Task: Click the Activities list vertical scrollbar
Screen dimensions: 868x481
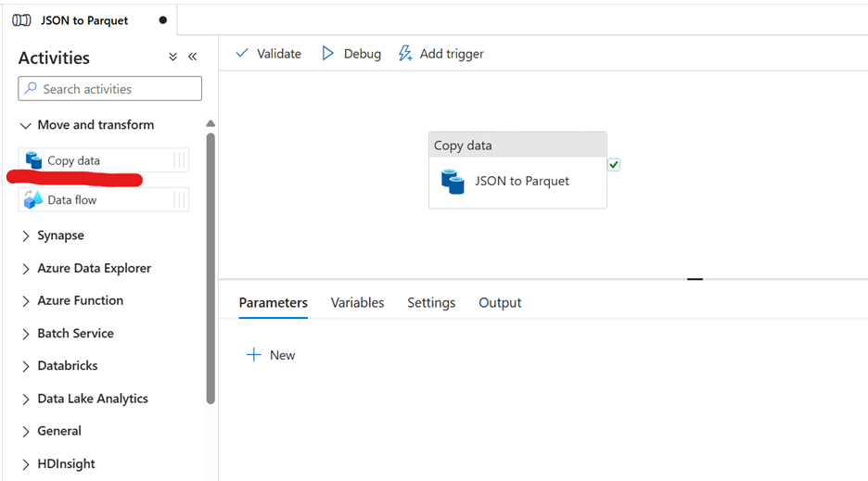Action: pos(211,269)
